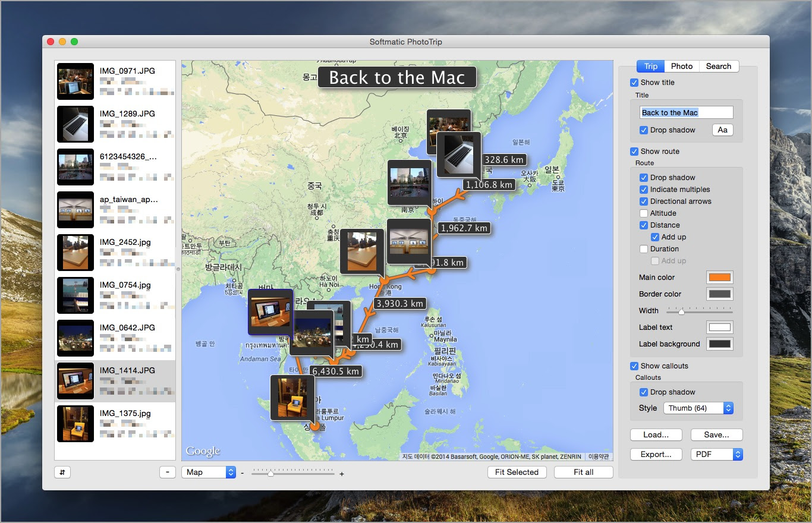Open the Aa font picker button
This screenshot has width=812, height=523.
(722, 130)
